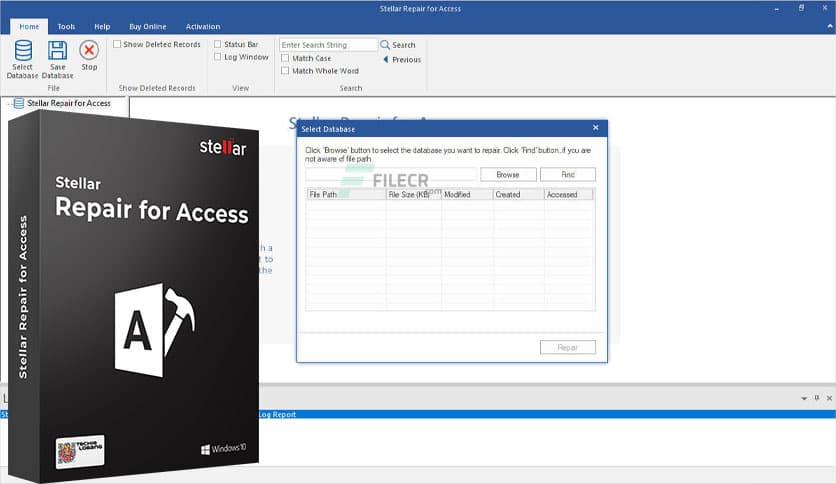This screenshot has height=484, width=836.
Task: Enable Show Deleted Records checkbox
Action: coord(117,44)
